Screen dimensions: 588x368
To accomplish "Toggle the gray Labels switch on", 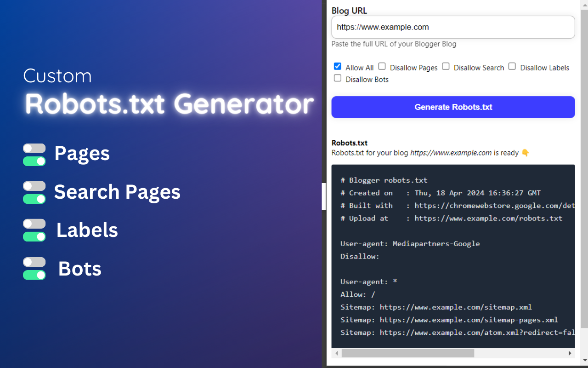I will 34,224.
